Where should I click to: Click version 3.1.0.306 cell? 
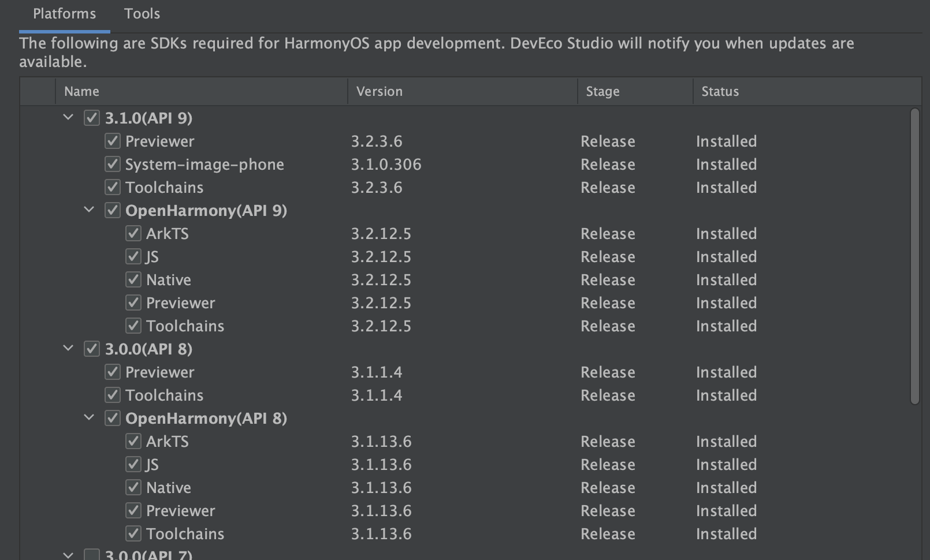386,165
